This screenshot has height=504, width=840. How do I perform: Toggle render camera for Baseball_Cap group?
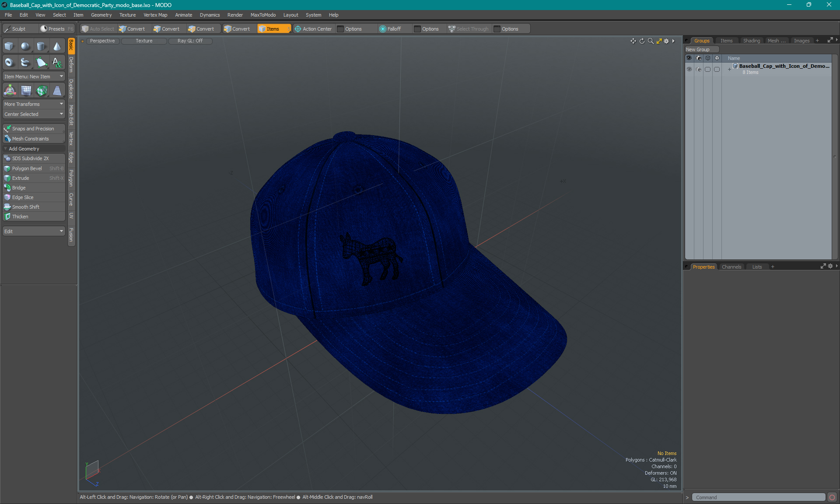pos(698,69)
